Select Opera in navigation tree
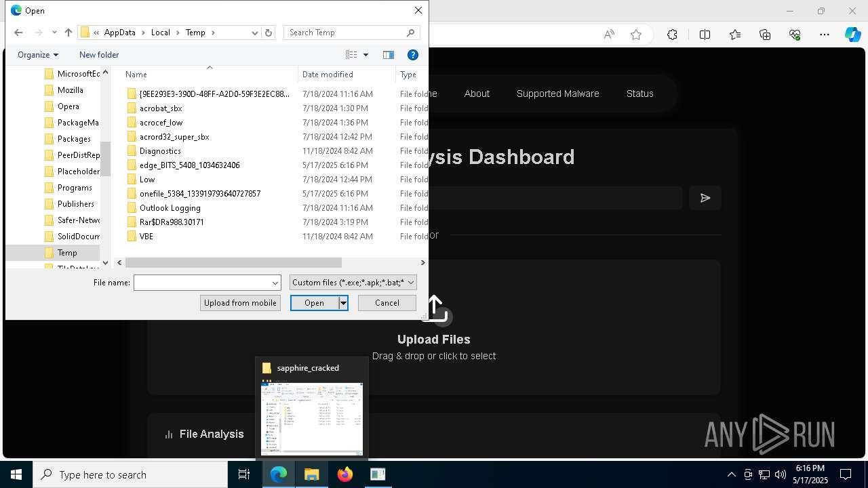The height and width of the screenshot is (488, 868). click(x=68, y=106)
